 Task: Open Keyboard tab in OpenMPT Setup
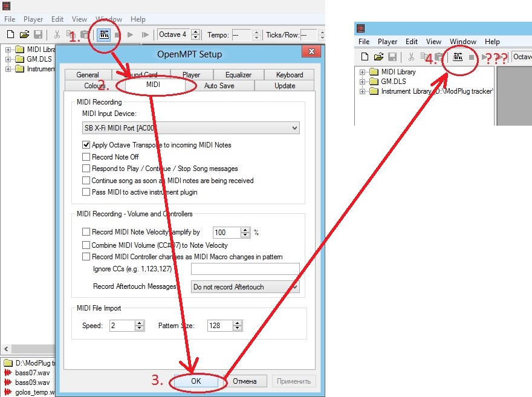(x=290, y=74)
